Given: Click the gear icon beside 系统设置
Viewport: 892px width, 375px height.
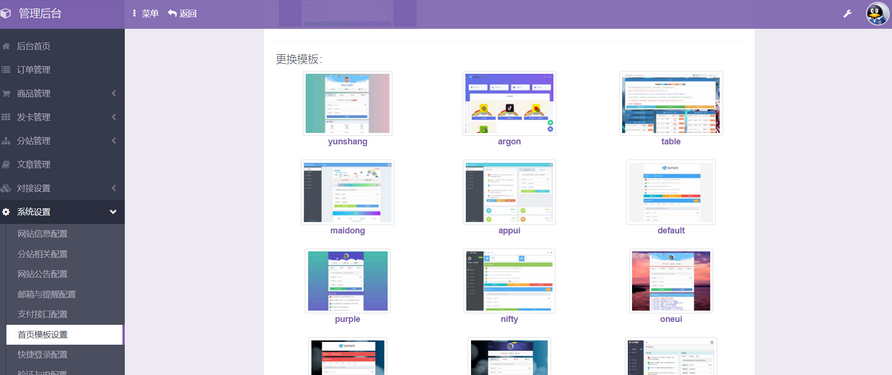Looking at the screenshot, I should coord(6,212).
